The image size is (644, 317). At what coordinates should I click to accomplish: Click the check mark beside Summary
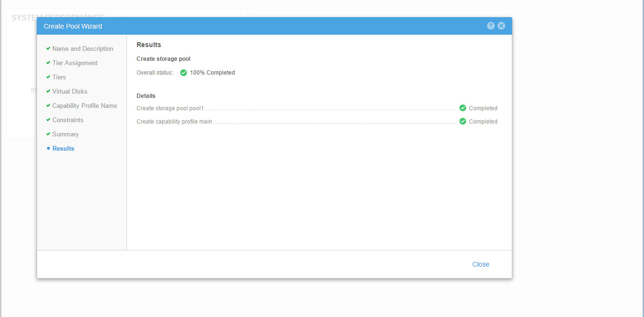[49, 134]
